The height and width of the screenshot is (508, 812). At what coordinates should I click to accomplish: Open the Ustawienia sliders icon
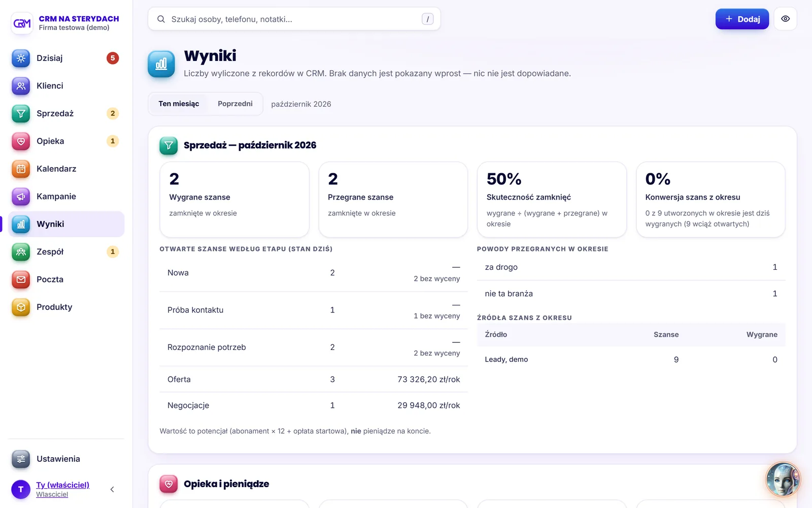click(21, 459)
